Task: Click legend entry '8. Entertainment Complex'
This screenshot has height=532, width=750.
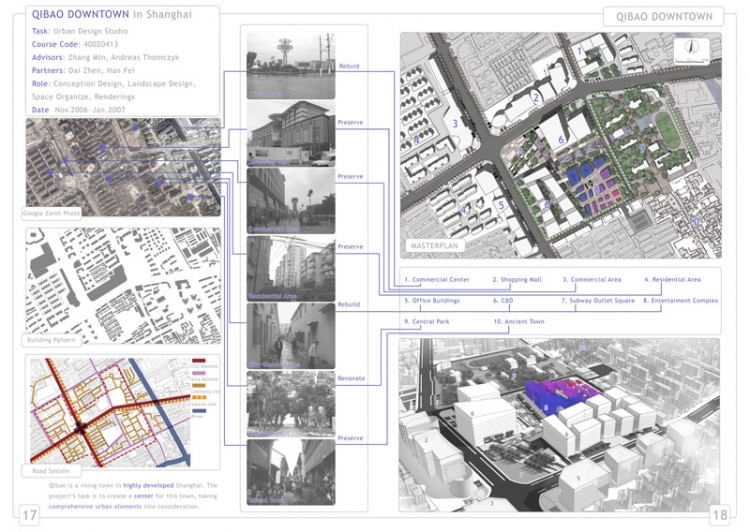Action: tap(681, 300)
